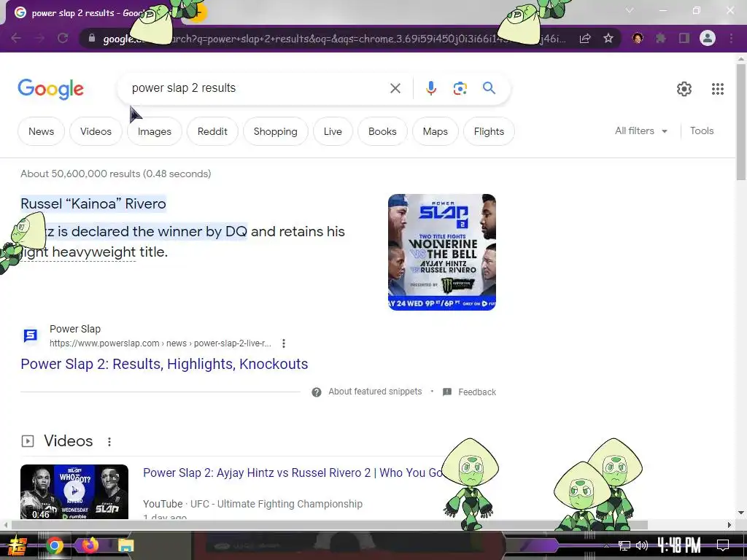Bookmark this page with the star
Screen dimensions: 747x560
pyautogui.click(x=608, y=38)
